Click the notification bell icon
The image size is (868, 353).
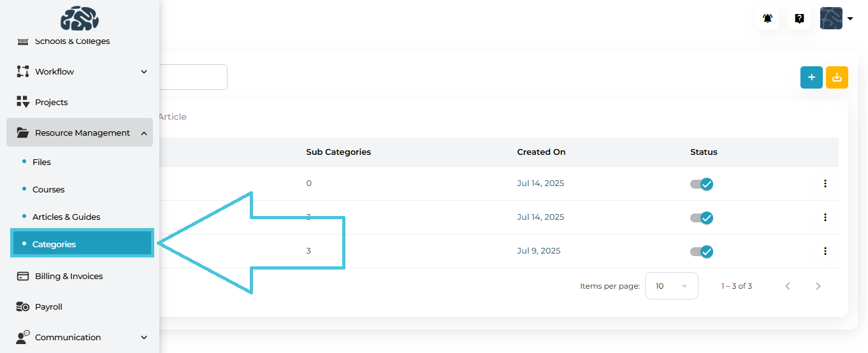pos(767,18)
